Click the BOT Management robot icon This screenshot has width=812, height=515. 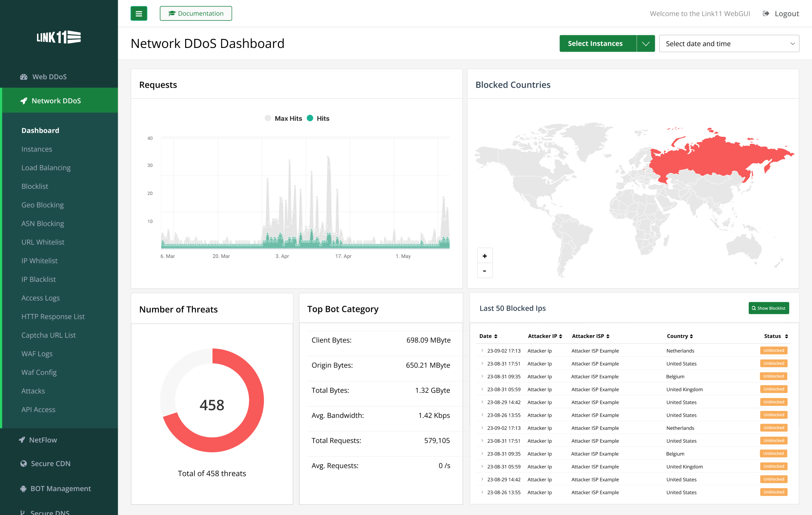(x=23, y=489)
